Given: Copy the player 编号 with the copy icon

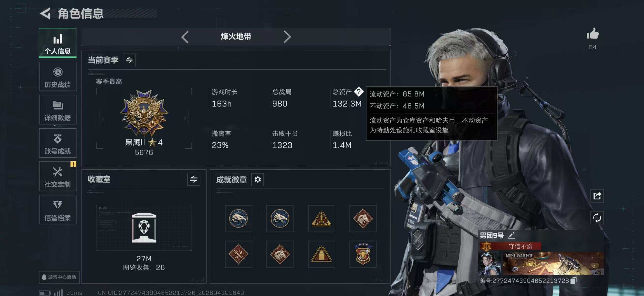Looking at the screenshot, I should [574, 281].
